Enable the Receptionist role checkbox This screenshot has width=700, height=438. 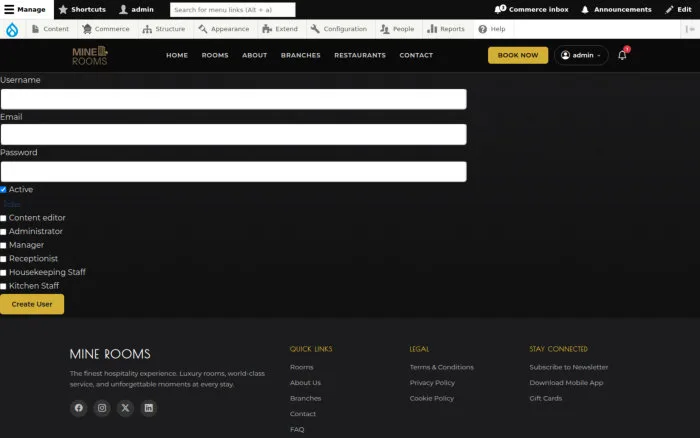tap(3, 259)
